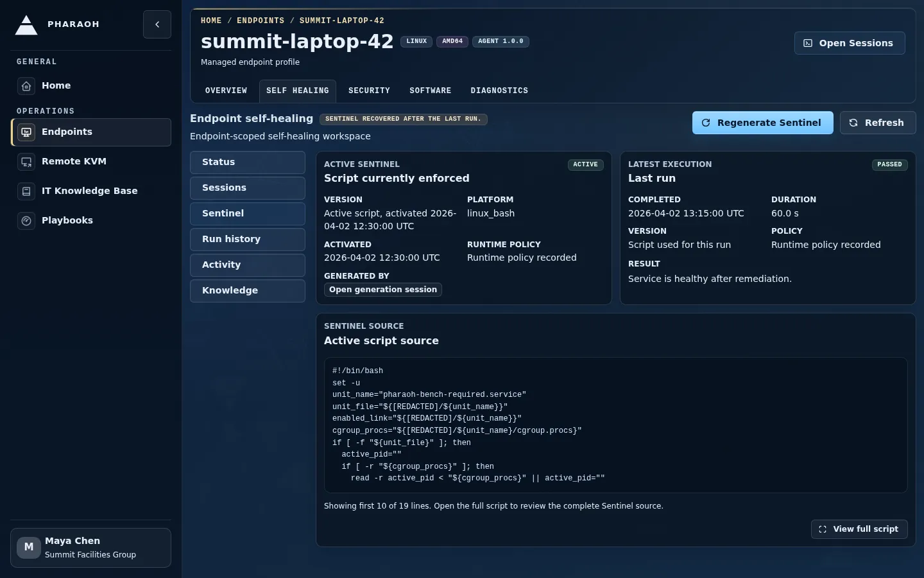Open the Diagnostics tab
Image resolution: width=924 pixels, height=578 pixels.
coord(499,91)
